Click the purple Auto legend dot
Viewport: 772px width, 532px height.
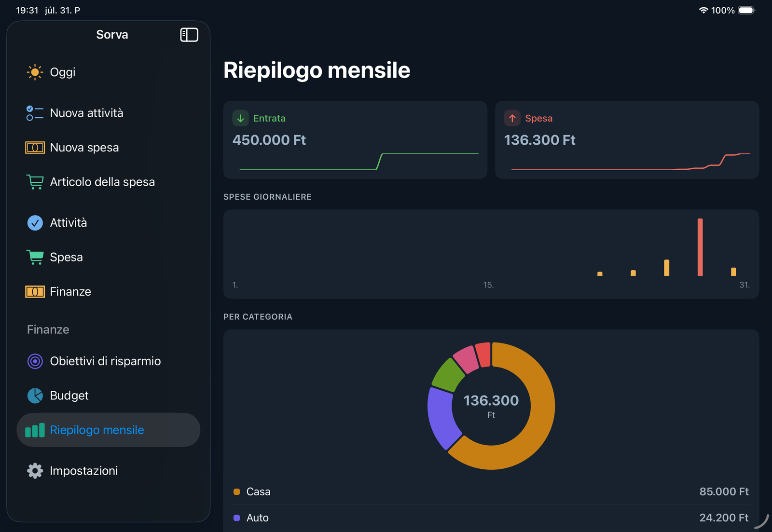click(x=236, y=518)
